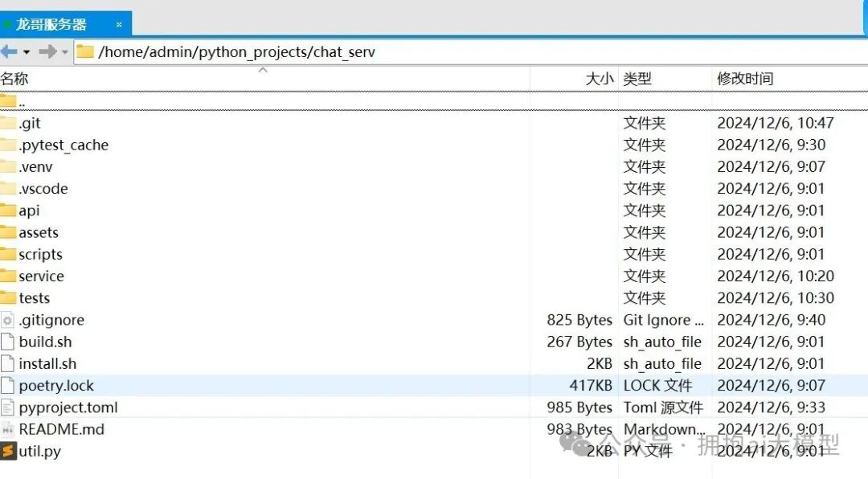
Task: Click the 267 Bytes size cell
Action: point(579,342)
